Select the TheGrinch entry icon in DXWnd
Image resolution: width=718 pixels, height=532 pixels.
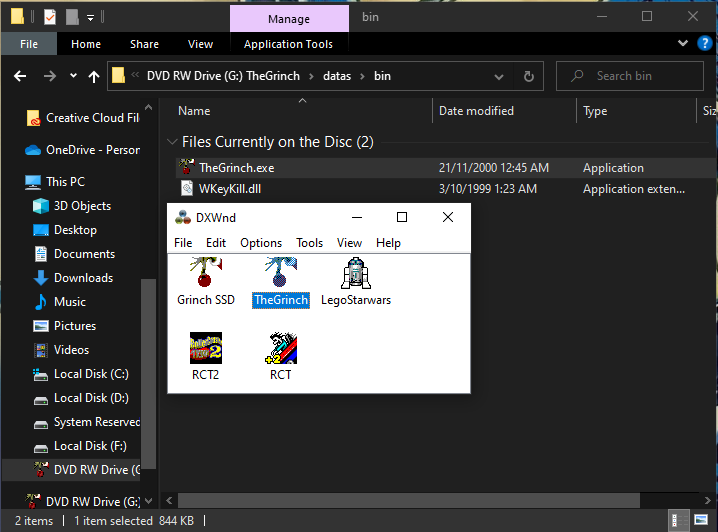[x=280, y=272]
